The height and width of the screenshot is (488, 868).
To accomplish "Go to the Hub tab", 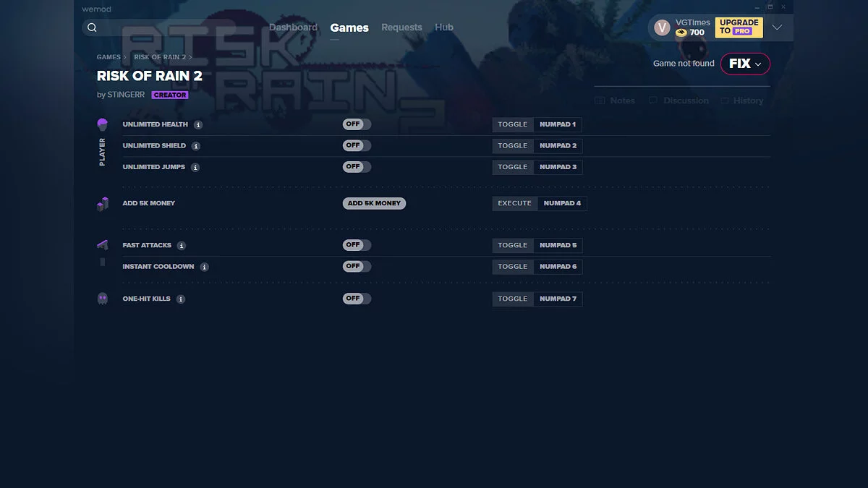I will (x=444, y=27).
